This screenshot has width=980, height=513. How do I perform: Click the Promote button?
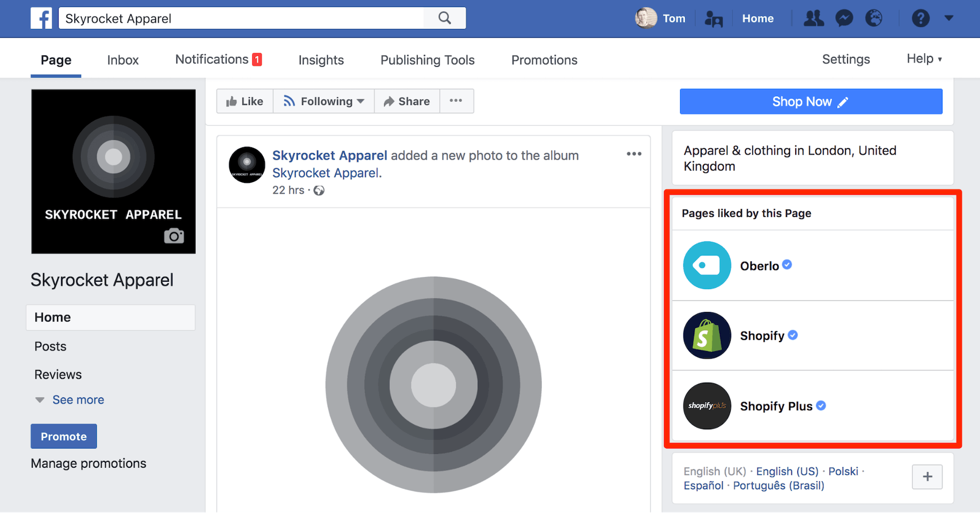click(63, 436)
